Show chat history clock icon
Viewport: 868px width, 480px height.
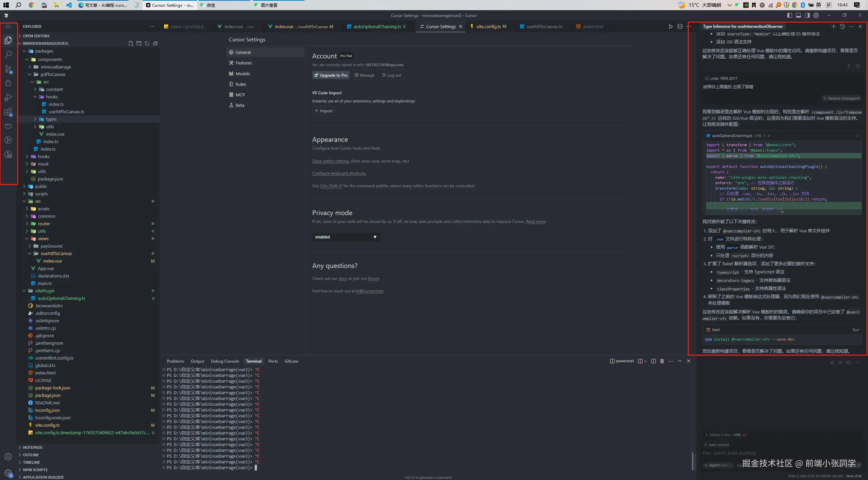point(843,26)
